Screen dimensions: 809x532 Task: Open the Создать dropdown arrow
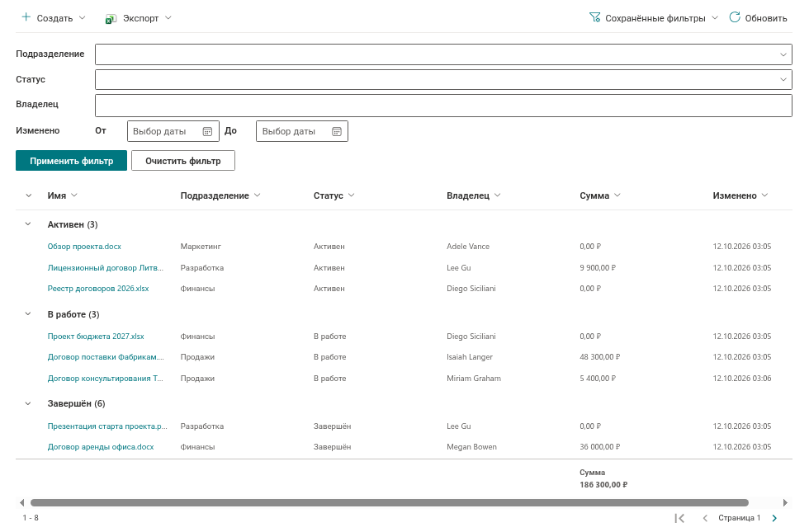click(82, 18)
